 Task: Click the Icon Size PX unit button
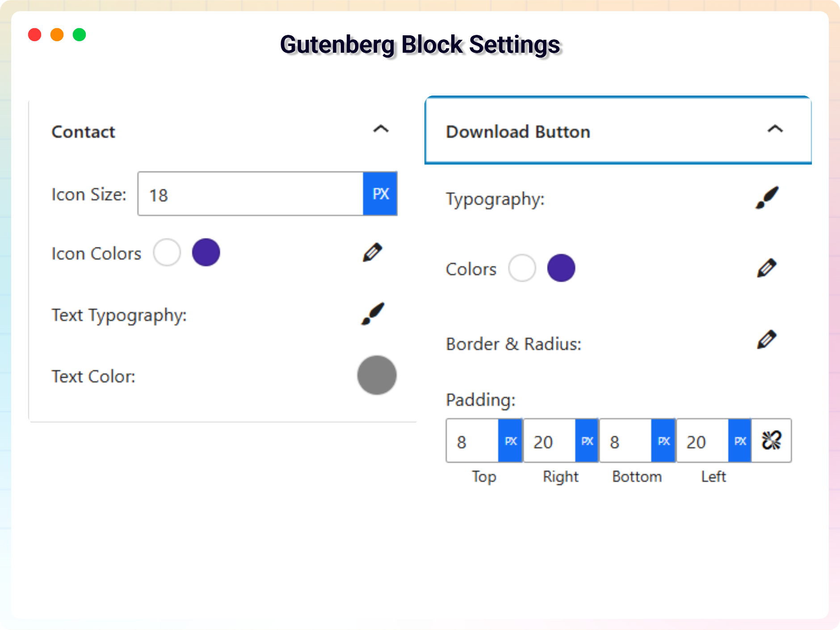(380, 194)
